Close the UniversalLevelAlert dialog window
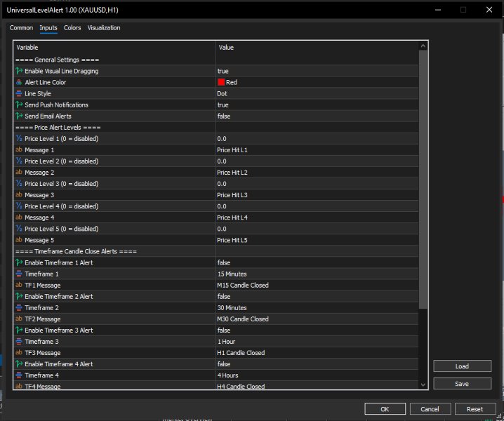Screen dimensions: 504x421 [489, 10]
